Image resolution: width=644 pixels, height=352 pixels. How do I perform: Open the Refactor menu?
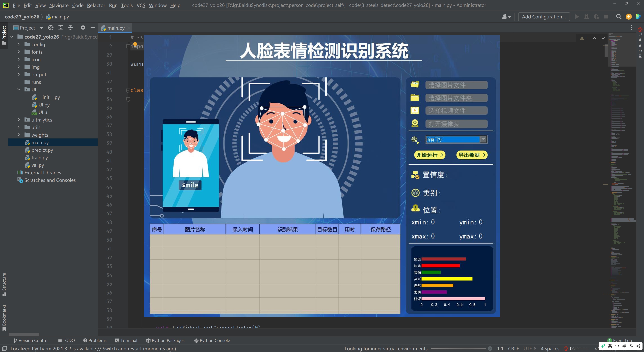click(x=96, y=5)
